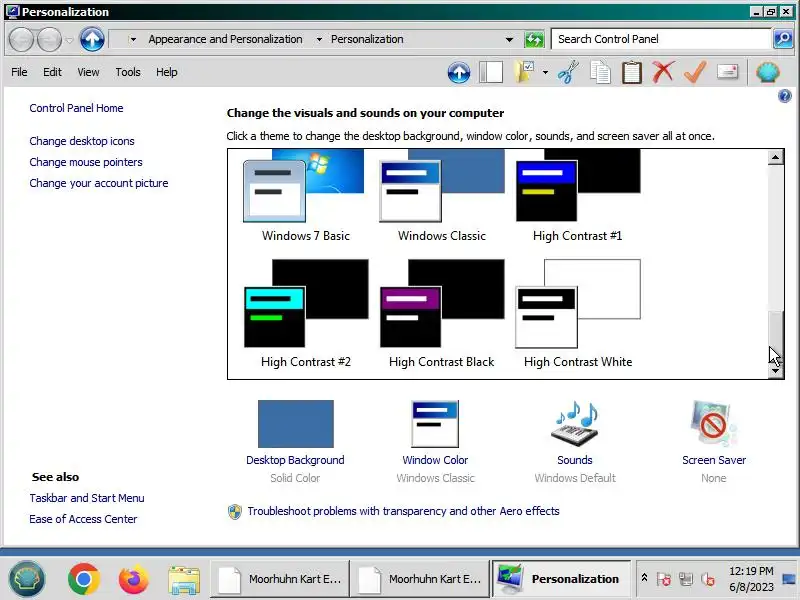Open the Edit menu
Screen dimensions: 800x600
[x=52, y=72]
